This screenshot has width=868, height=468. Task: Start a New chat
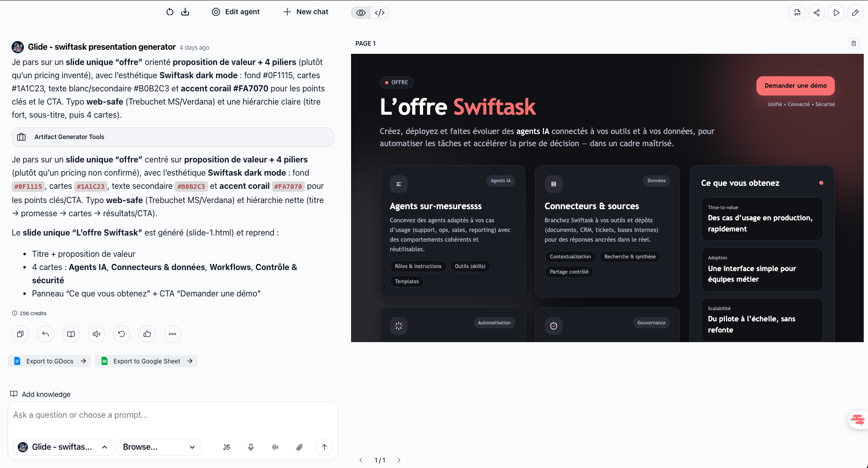pos(306,12)
